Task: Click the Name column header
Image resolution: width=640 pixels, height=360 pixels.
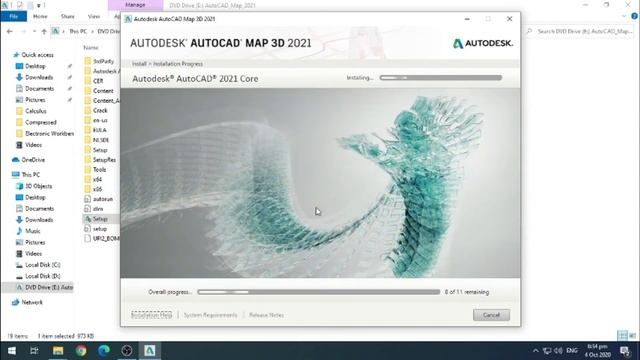Action: [91, 48]
